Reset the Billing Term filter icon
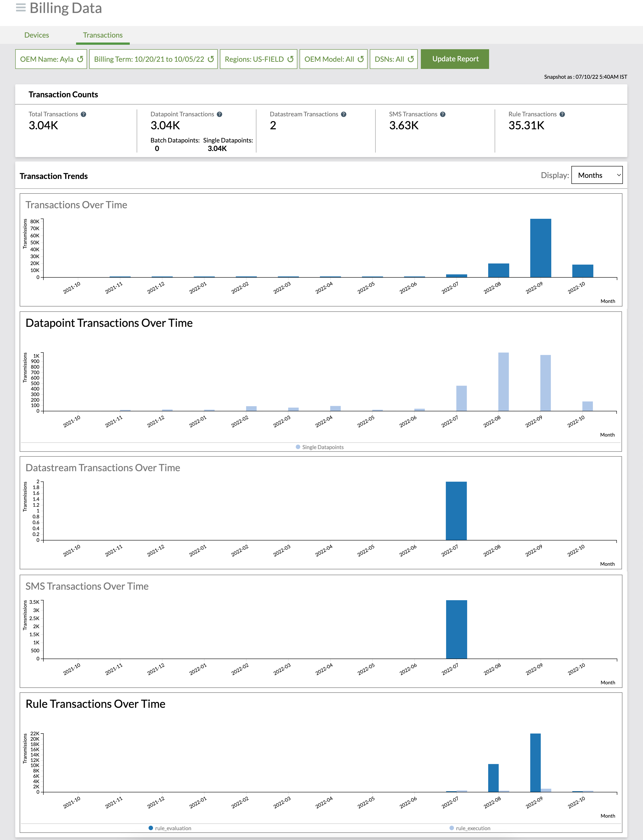Viewport: 643px width, 840px height. pos(211,59)
